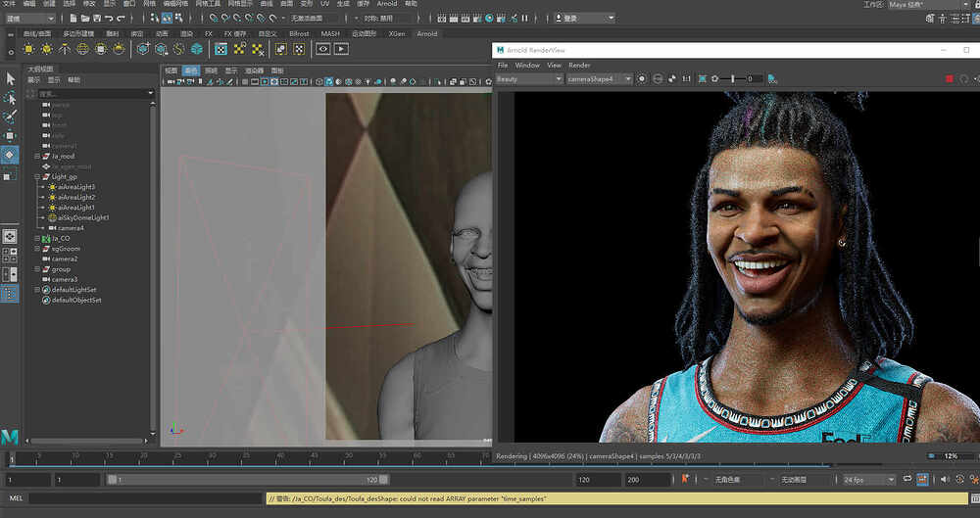
Task: Open the menu set dropdown
Action: 29,19
